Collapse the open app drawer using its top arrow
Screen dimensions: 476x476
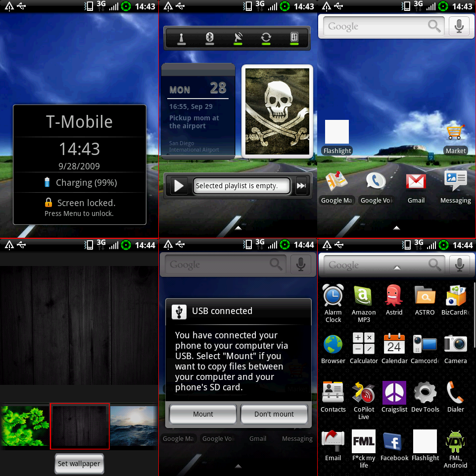(397, 268)
